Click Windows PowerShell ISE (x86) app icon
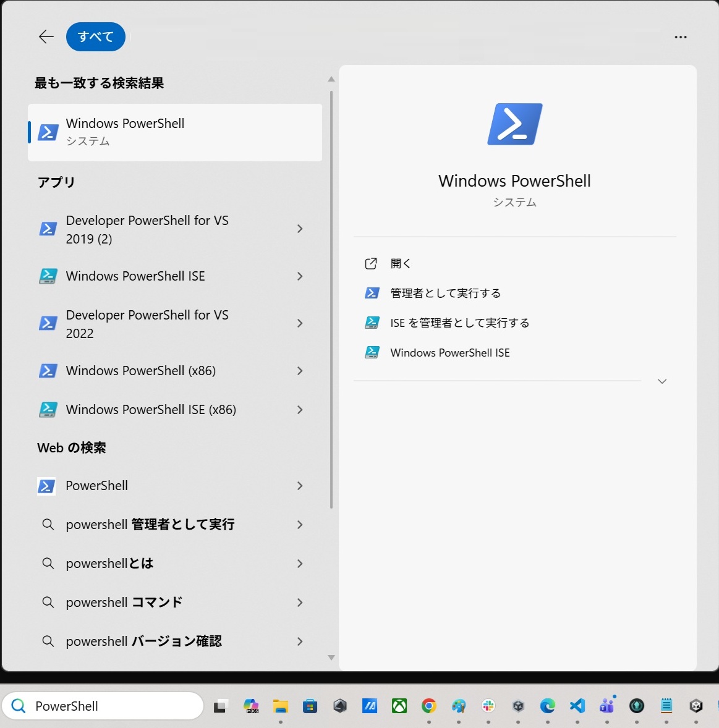The image size is (719, 728). click(x=48, y=410)
